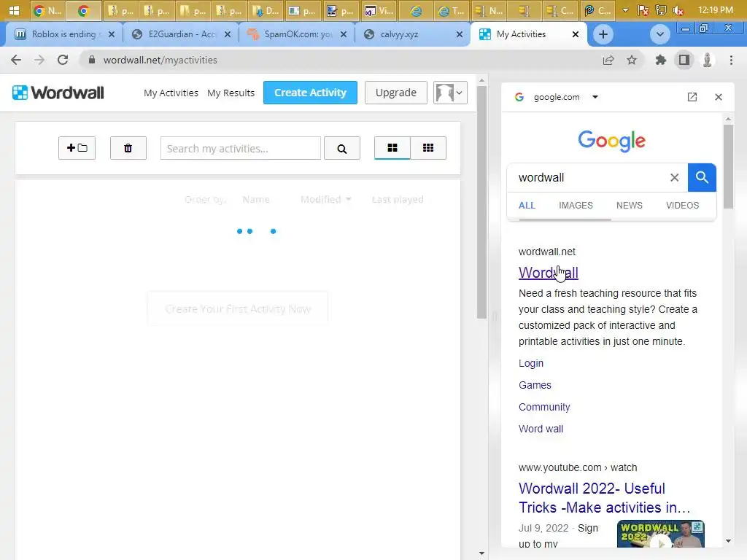Screen dimensions: 747x560
Task: Click the Google logo in side panel
Action: (612, 141)
